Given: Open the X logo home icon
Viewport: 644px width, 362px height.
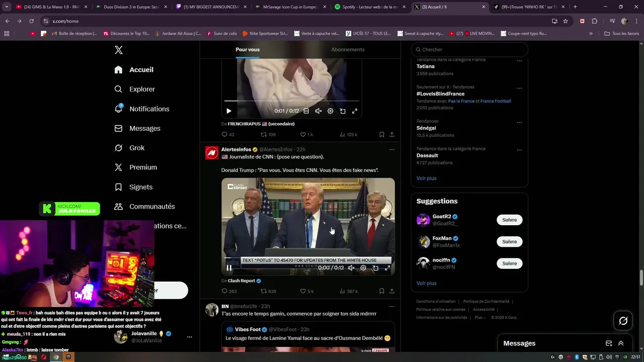Looking at the screenshot, I should point(119,50).
